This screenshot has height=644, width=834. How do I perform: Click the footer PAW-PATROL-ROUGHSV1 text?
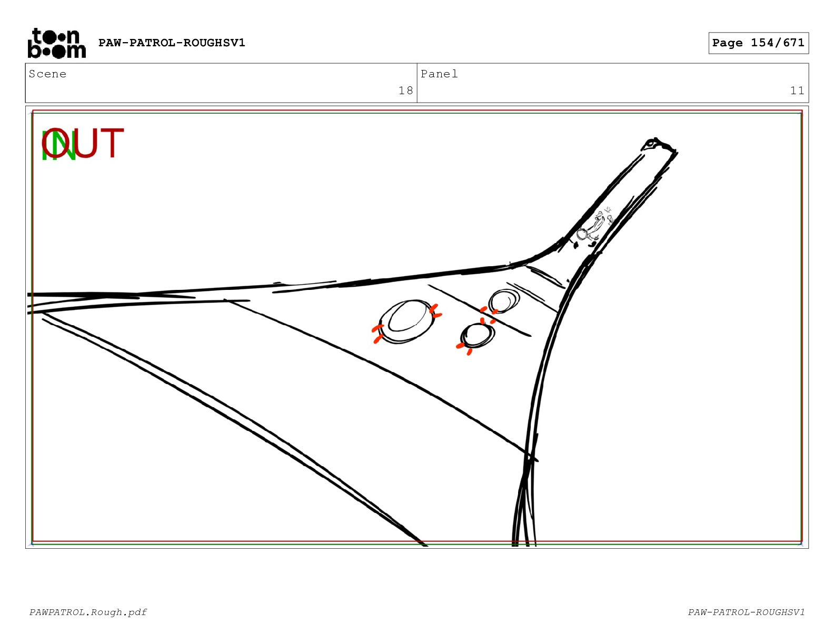[x=746, y=612]
